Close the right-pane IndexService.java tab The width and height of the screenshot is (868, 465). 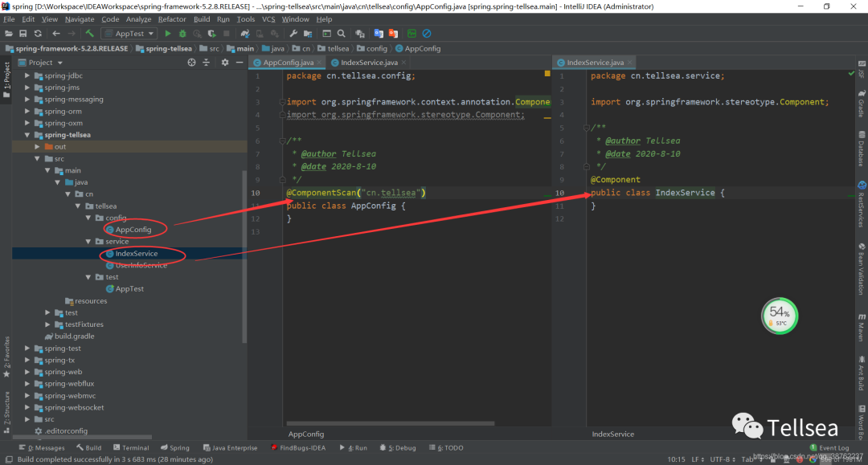630,63
